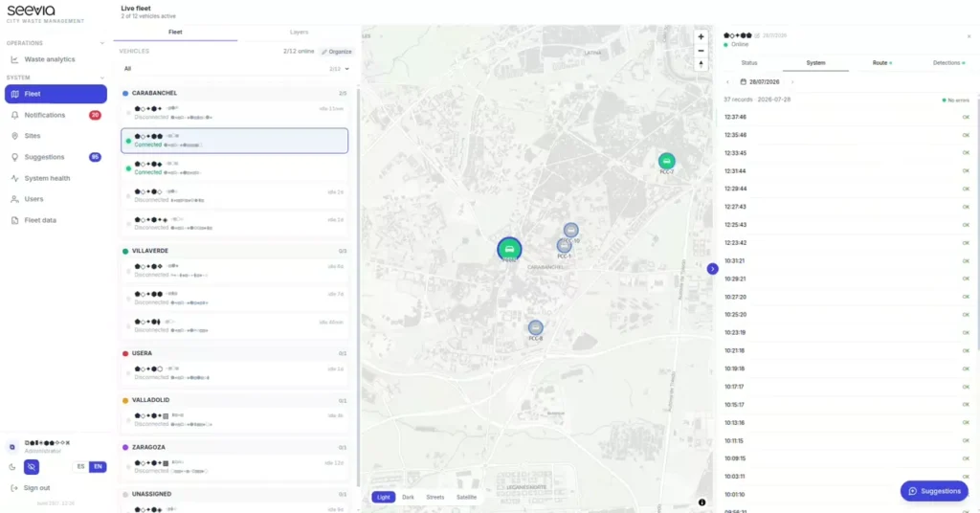Reset map bearing with compass button
Screen dimensions: 980x513
click(701, 64)
